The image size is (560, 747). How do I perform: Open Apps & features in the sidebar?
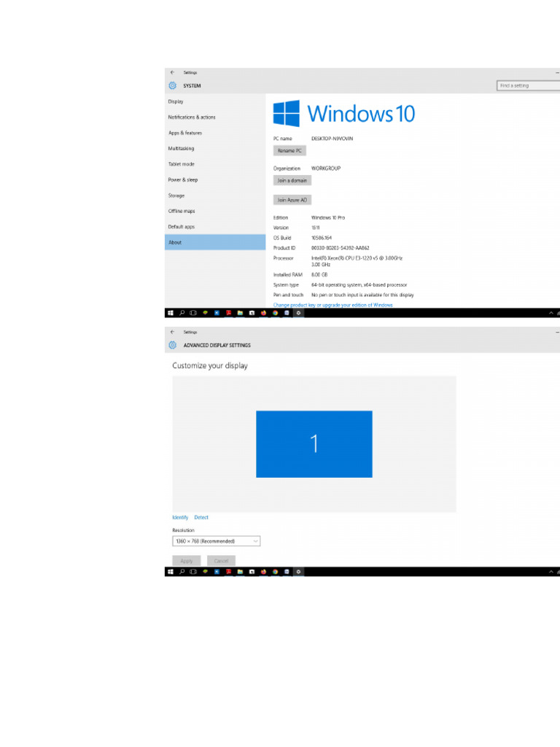tap(215, 133)
